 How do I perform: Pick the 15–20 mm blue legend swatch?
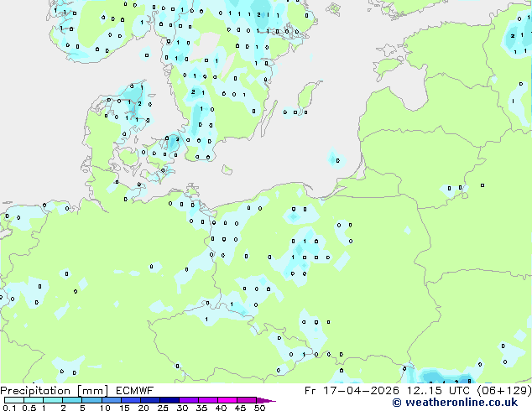pyautogui.click(x=131, y=400)
